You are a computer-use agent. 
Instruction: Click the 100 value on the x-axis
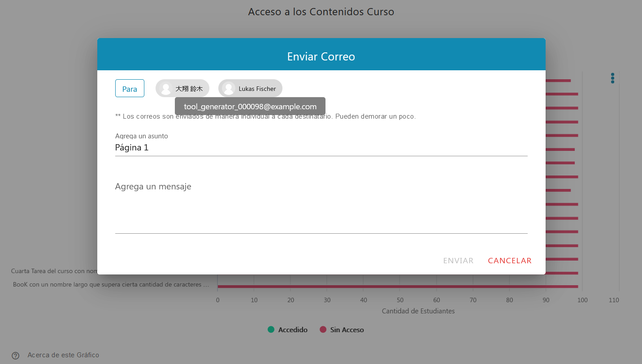(x=582, y=300)
